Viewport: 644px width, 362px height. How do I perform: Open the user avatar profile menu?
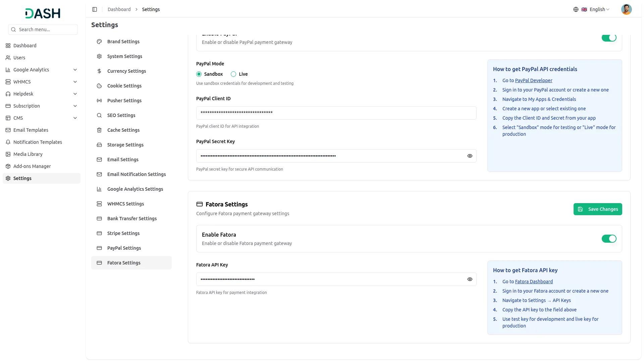[x=626, y=9]
